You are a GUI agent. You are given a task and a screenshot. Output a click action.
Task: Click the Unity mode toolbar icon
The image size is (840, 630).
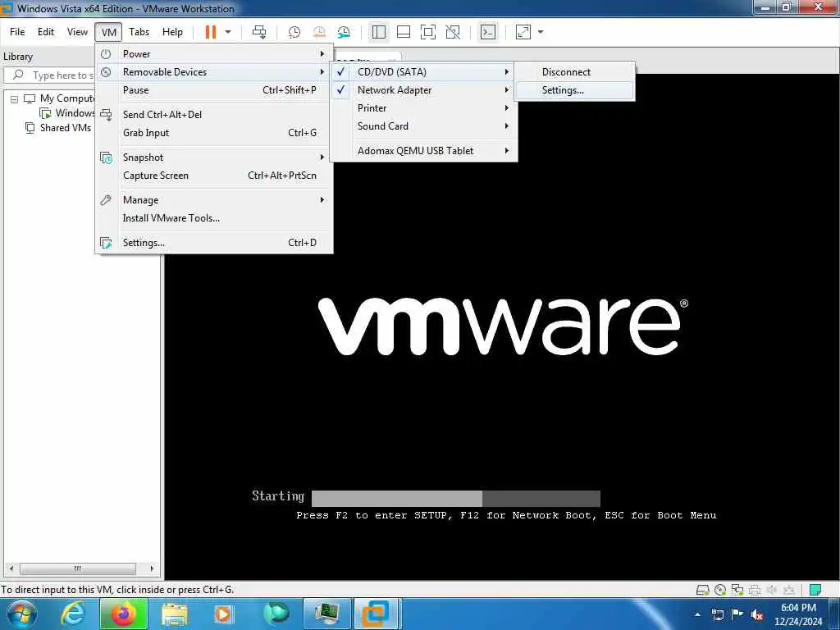[x=453, y=32]
